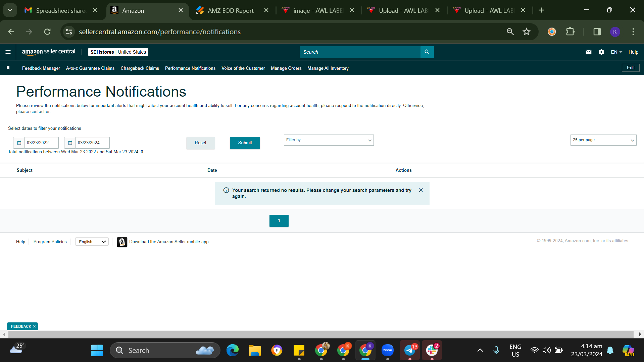Launch Microsoft Edge from taskbar

232,350
